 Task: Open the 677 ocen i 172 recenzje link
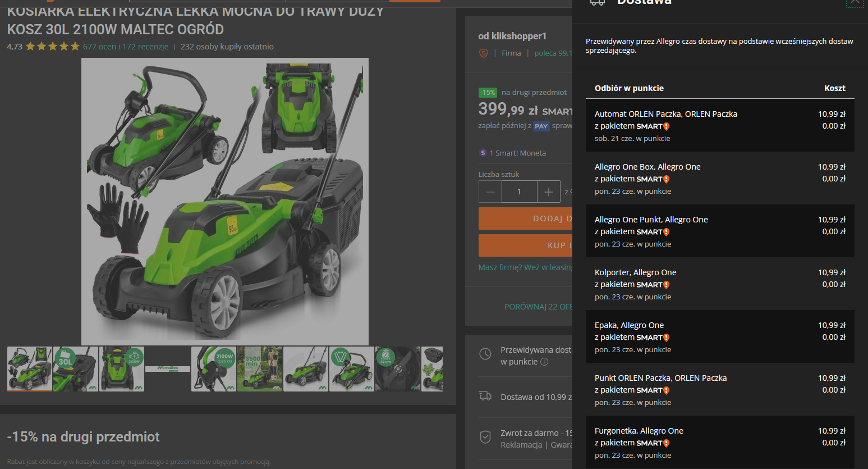point(126,47)
